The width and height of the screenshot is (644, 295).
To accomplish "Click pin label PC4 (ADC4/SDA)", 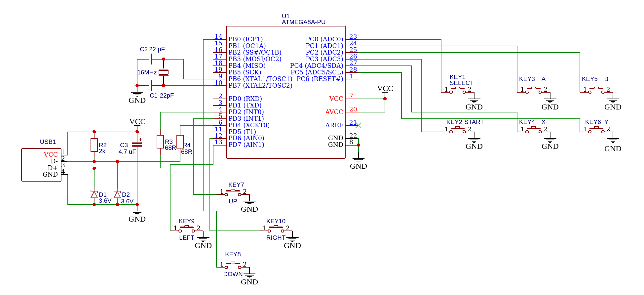I will click(x=317, y=66).
